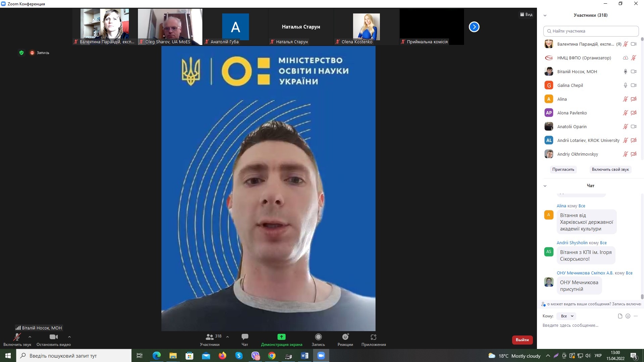Click sender ОНУ Мечникова Смітюх А.В.
This screenshot has width=644, height=362.
[585, 273]
